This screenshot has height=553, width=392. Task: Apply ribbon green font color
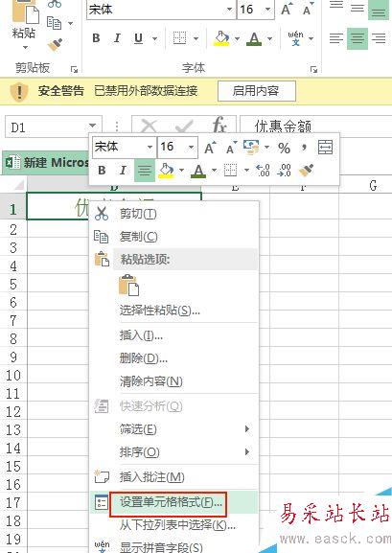pyautogui.click(x=254, y=38)
